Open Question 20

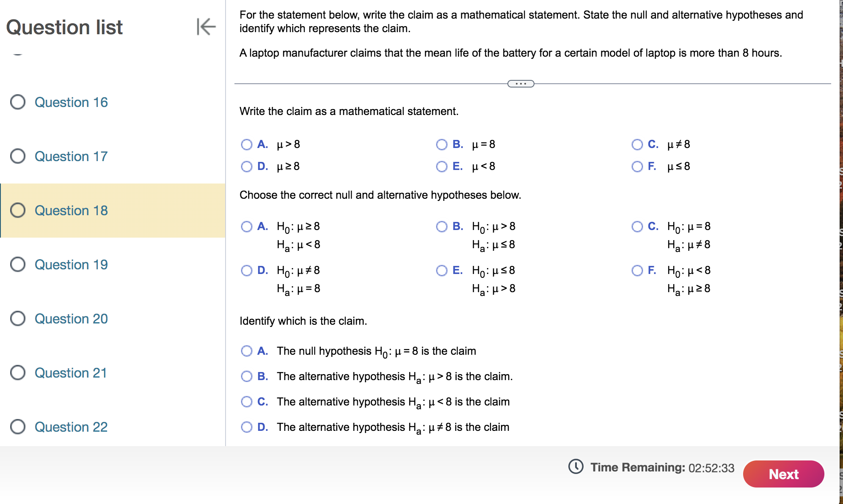pyautogui.click(x=71, y=319)
